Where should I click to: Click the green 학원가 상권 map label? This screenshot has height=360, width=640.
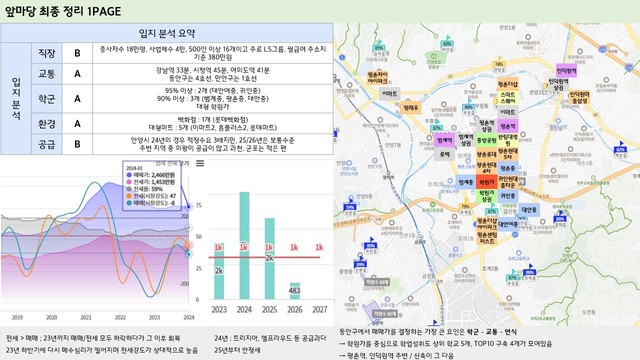pyautogui.click(x=486, y=196)
